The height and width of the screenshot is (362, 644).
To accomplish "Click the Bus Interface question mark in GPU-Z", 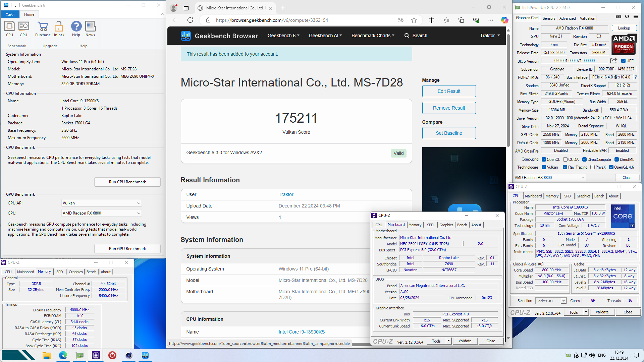I will [x=635, y=77].
